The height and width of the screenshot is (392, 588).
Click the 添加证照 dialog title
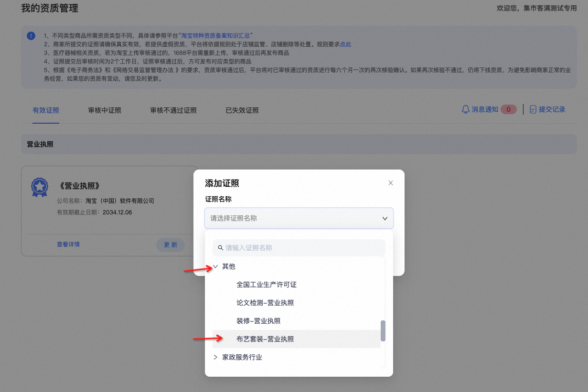222,183
